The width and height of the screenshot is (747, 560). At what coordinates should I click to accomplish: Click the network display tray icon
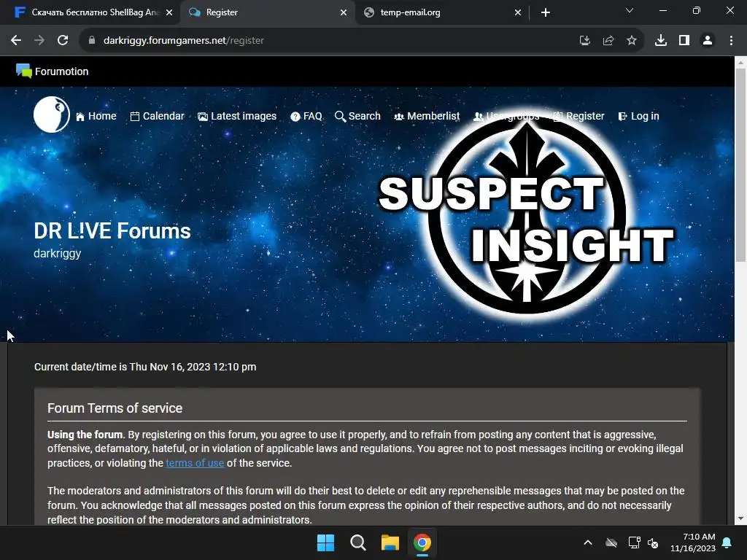(x=634, y=542)
